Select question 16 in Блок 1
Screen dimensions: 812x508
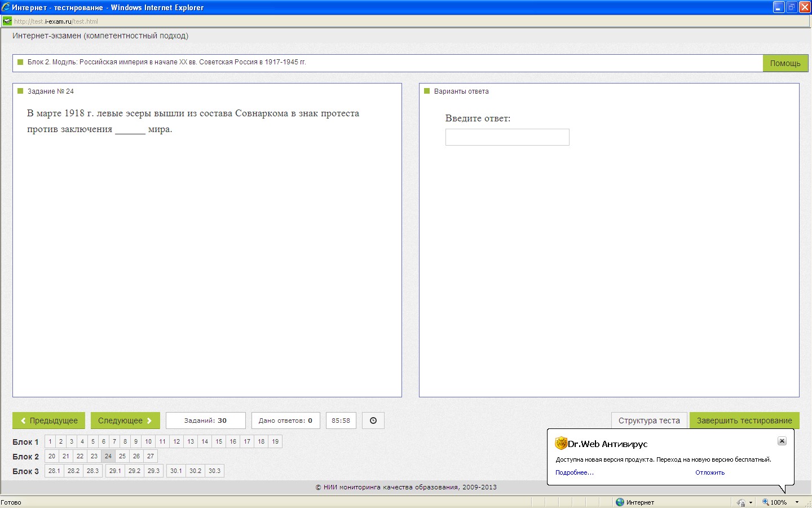click(x=233, y=441)
